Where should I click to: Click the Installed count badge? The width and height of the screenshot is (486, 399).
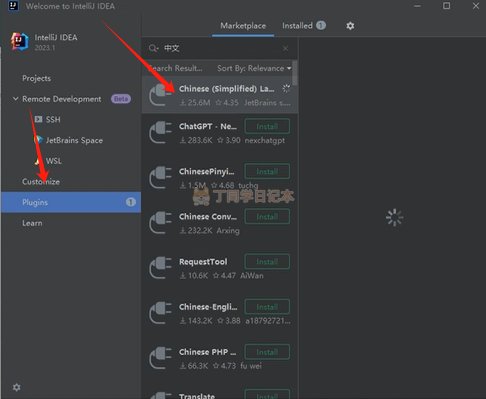321,25
